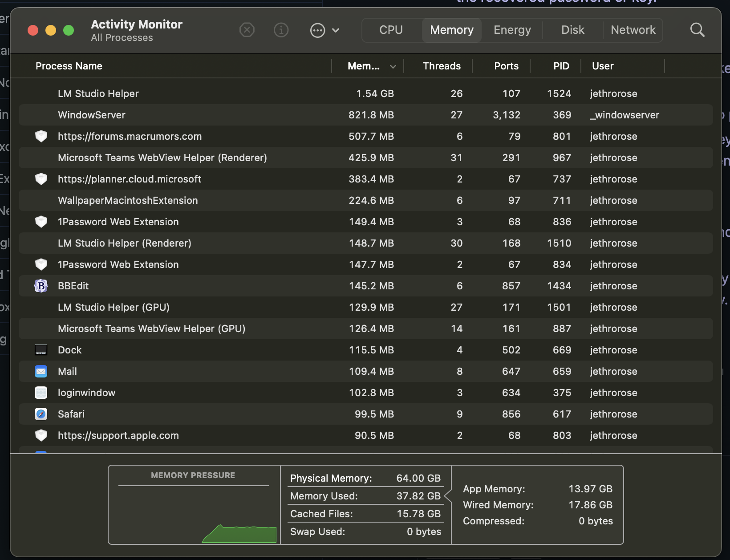The image size is (730, 560).
Task: Click the loginwindow process icon
Action: click(41, 393)
